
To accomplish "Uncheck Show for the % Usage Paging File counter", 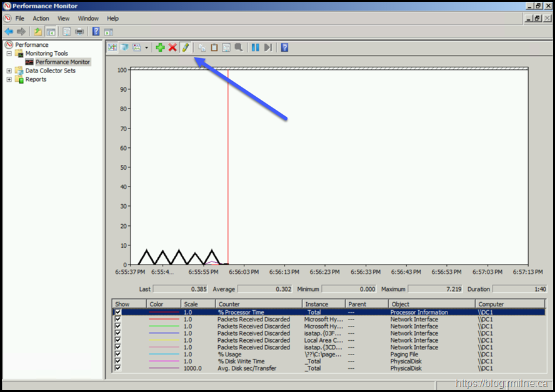I will [x=118, y=355].
